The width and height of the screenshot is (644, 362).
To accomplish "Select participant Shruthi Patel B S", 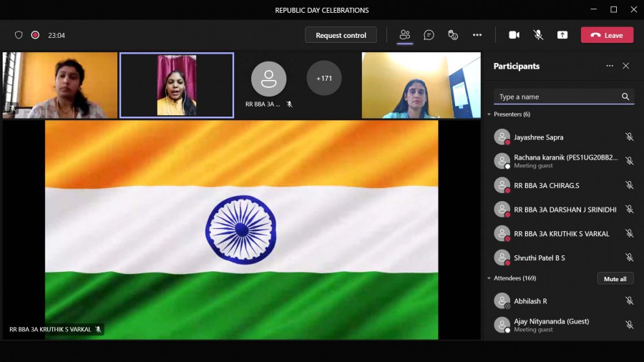I will tap(540, 258).
